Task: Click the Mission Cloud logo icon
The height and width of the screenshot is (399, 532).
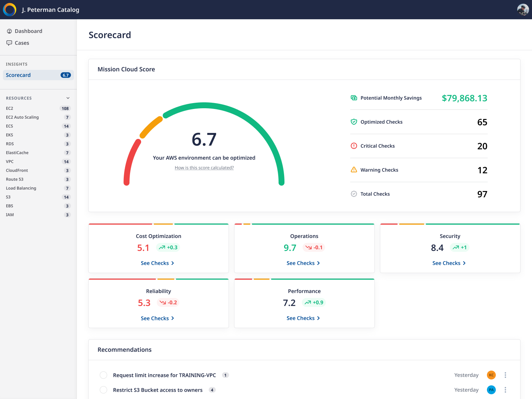Action: click(x=10, y=10)
